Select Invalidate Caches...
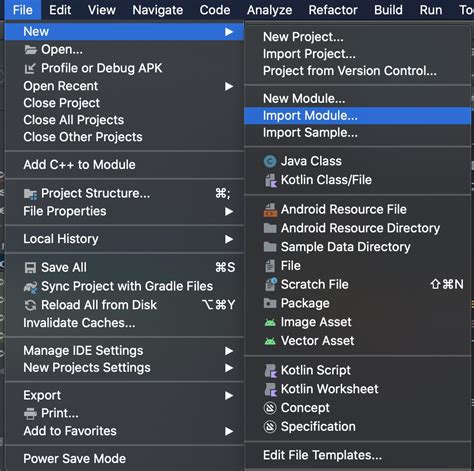474x471 pixels. point(124,323)
